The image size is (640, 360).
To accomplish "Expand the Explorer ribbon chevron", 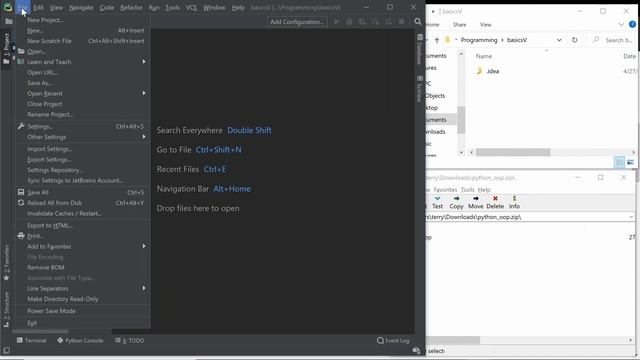I will (621, 24).
